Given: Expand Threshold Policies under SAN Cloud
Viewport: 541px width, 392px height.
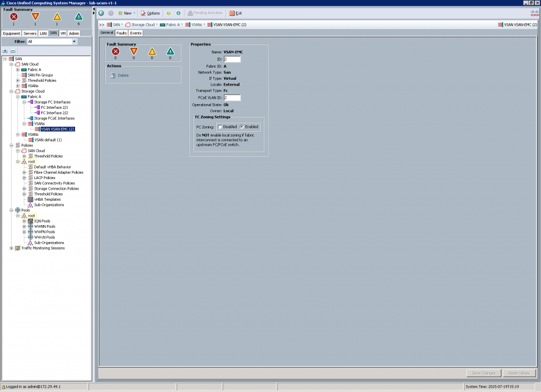Looking at the screenshot, I should [x=18, y=80].
